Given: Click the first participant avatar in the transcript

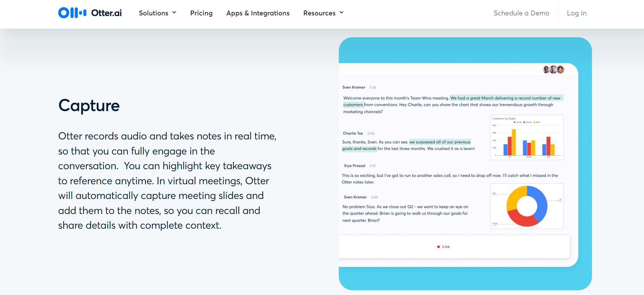Looking at the screenshot, I should (x=546, y=70).
